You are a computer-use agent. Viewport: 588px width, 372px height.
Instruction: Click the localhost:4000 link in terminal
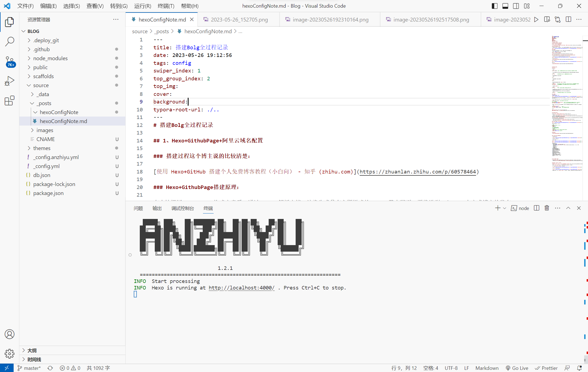point(241,288)
